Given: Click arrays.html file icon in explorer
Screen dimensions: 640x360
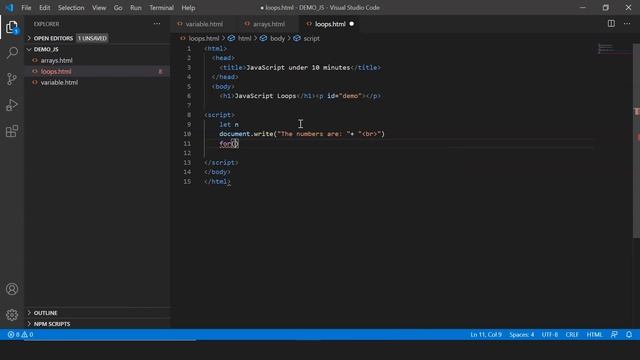Looking at the screenshot, I should point(35,60).
